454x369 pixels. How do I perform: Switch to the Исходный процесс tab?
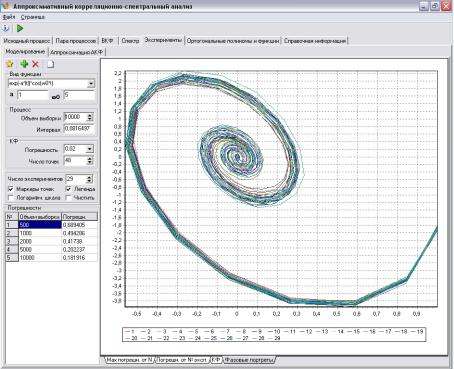point(27,41)
